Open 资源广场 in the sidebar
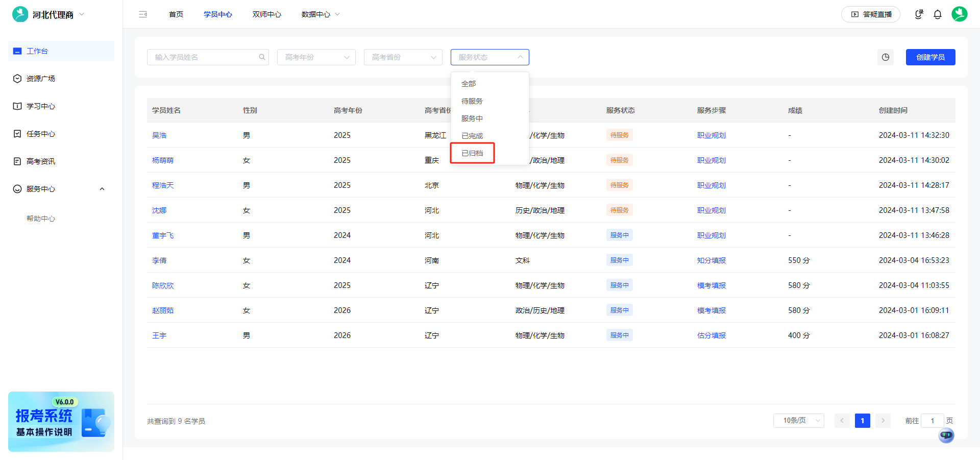The width and height of the screenshot is (980, 460). 41,79
